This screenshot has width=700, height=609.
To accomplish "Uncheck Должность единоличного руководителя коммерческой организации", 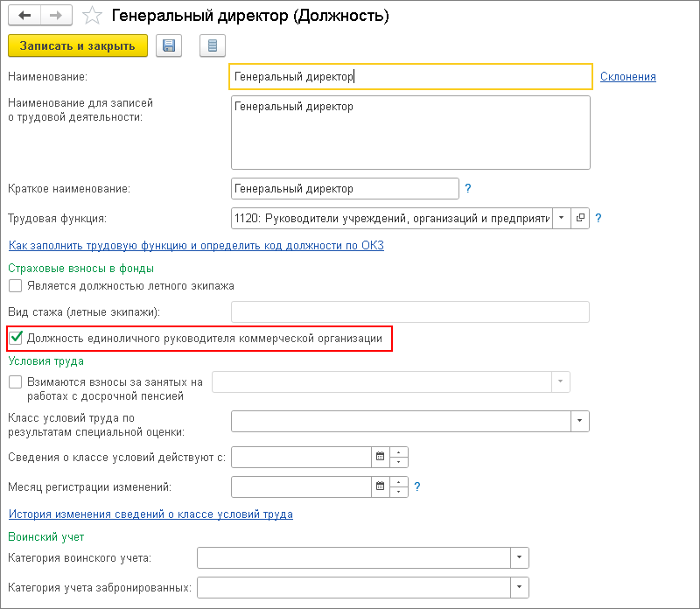I will tap(15, 338).
